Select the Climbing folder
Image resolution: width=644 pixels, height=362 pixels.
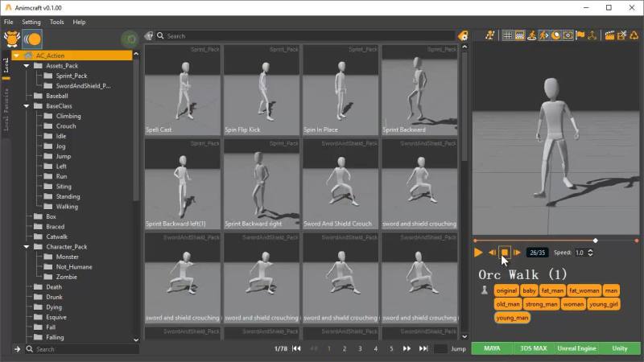[68, 116]
